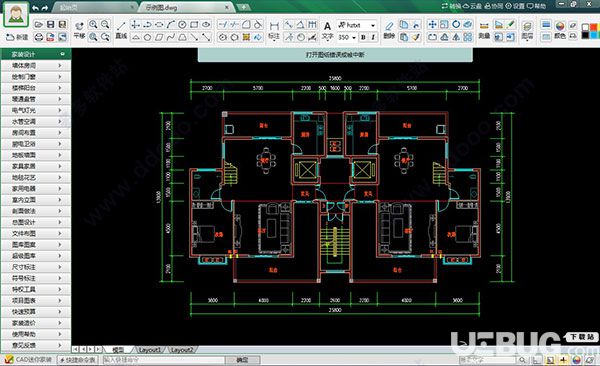Choose the circle drawing tool icon
This screenshot has width=600, height=366.
point(182,25)
